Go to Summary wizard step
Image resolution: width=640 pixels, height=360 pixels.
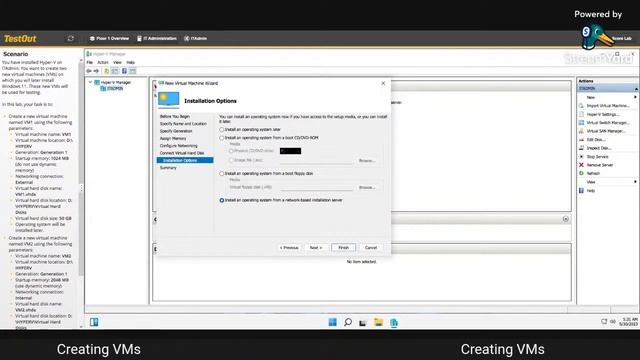(168, 168)
